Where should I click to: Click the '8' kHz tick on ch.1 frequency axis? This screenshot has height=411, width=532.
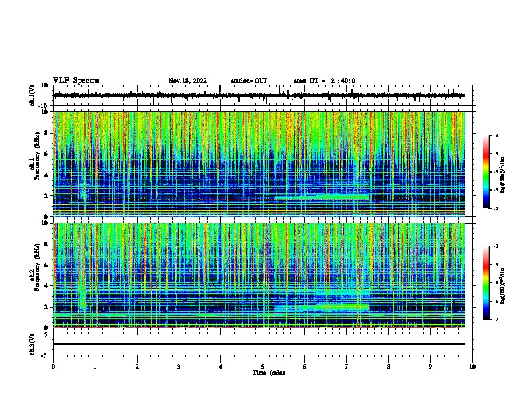click(46, 133)
